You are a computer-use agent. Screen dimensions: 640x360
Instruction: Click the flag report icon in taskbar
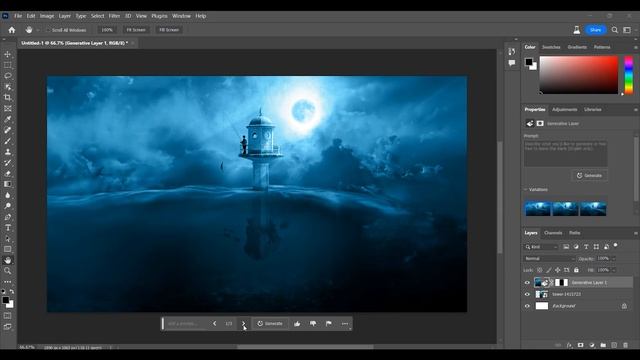[329, 324]
